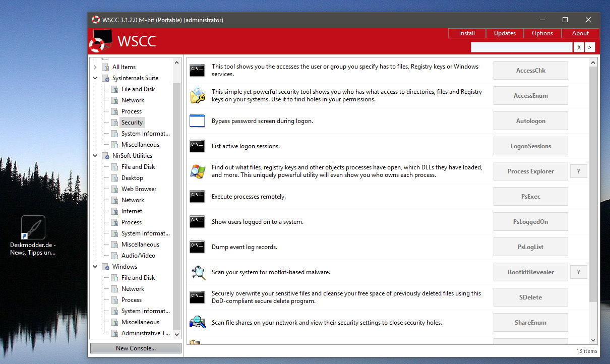Screen dimensions: 610x364
Task: Launch ShareEnum button
Action: [x=531, y=323]
